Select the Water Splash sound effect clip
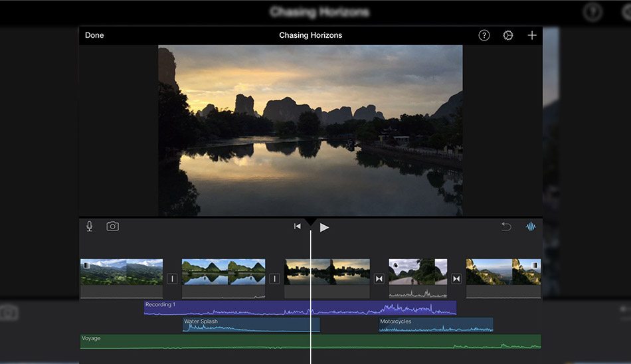The image size is (631, 364). pos(251,325)
